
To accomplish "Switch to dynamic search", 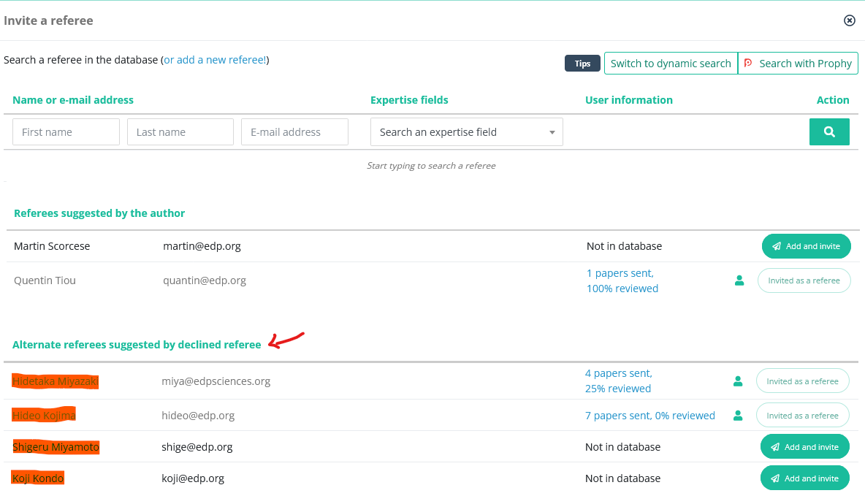I will point(671,64).
